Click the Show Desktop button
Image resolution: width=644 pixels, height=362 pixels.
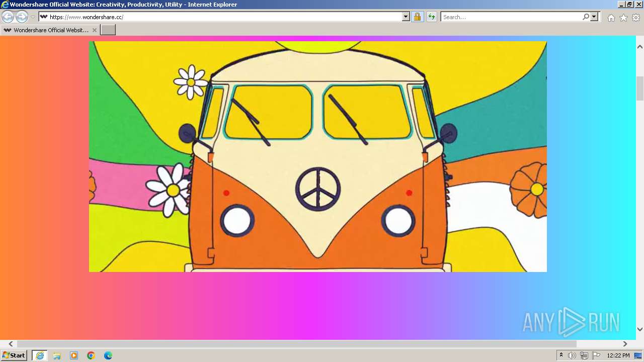pyautogui.click(x=639, y=355)
